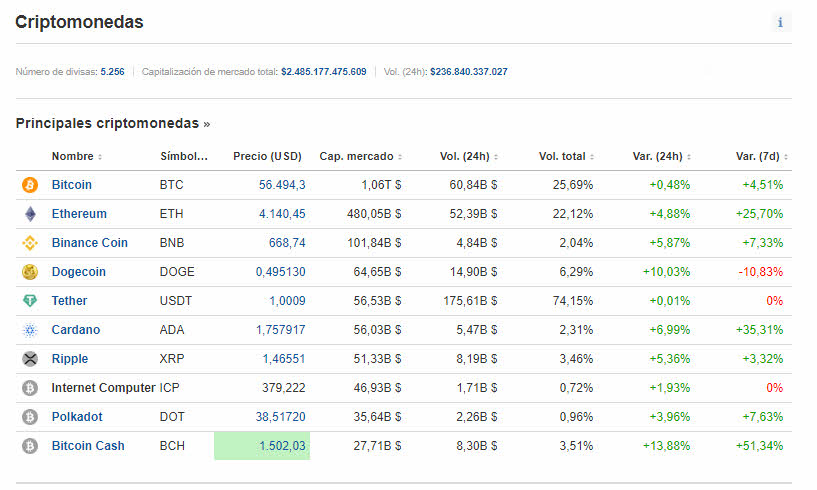Screen dimensions: 817x490
Task: Open the Principales criptomonedas link
Action: 112,123
